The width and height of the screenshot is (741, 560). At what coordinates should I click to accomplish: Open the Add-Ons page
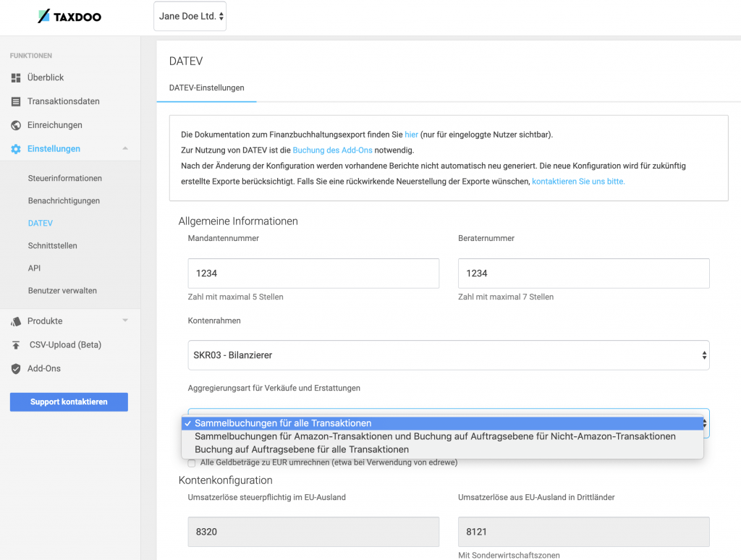[x=44, y=368]
